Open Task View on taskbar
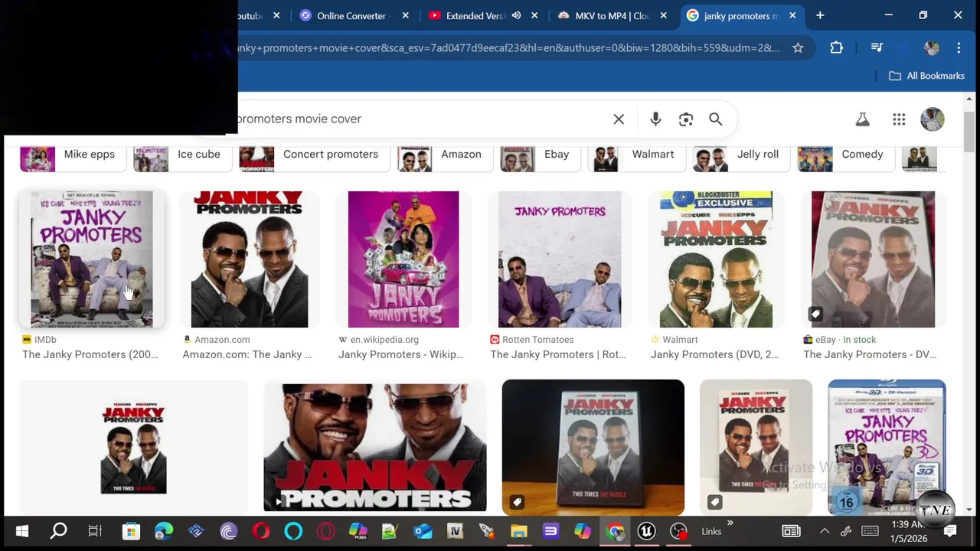980x551 pixels. point(95,531)
